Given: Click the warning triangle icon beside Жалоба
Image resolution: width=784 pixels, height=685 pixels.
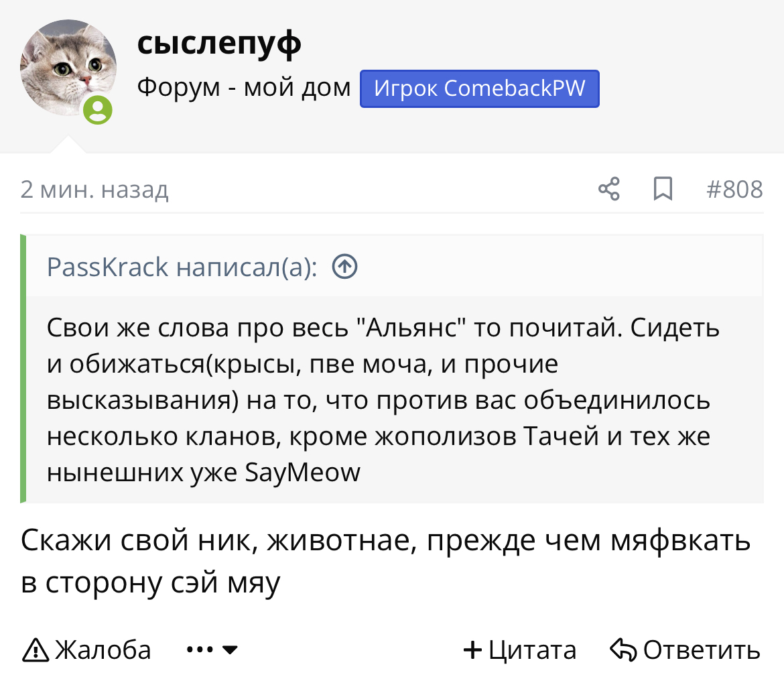Looking at the screenshot, I should coord(36,650).
